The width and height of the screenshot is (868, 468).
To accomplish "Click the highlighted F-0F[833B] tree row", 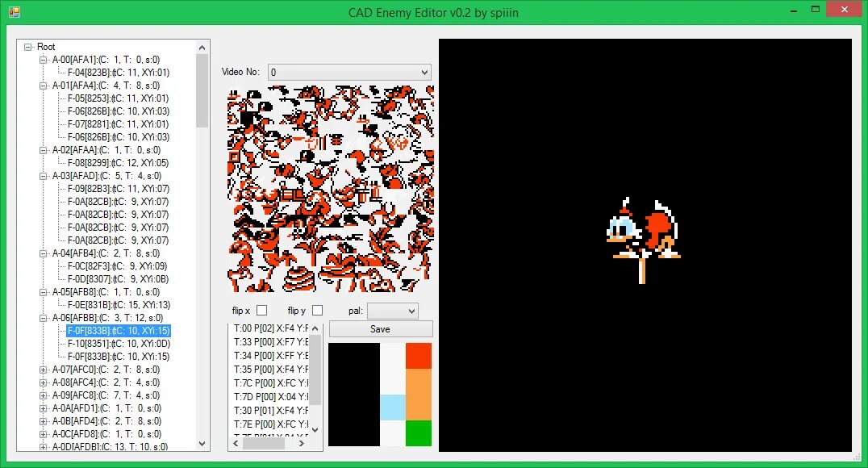I will (x=119, y=331).
